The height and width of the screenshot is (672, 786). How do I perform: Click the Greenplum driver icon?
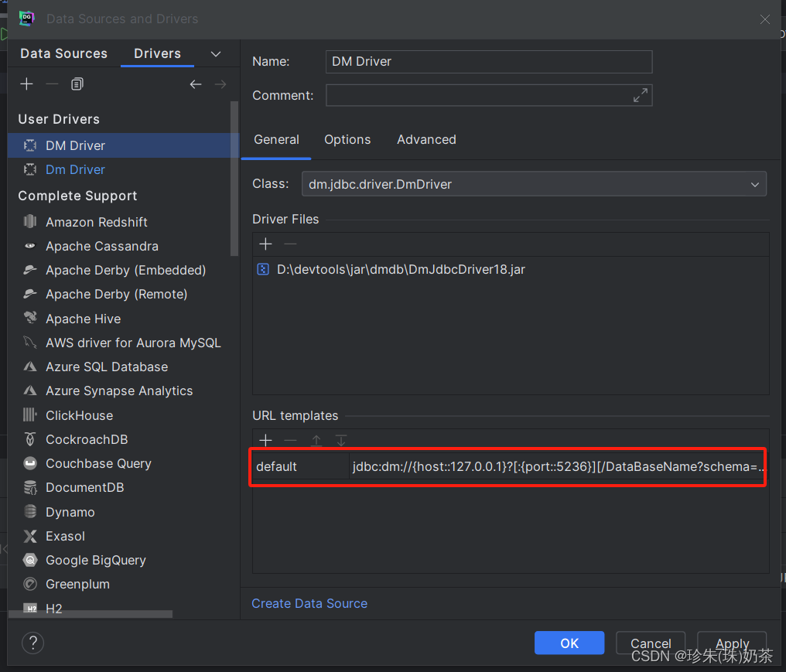(x=30, y=584)
